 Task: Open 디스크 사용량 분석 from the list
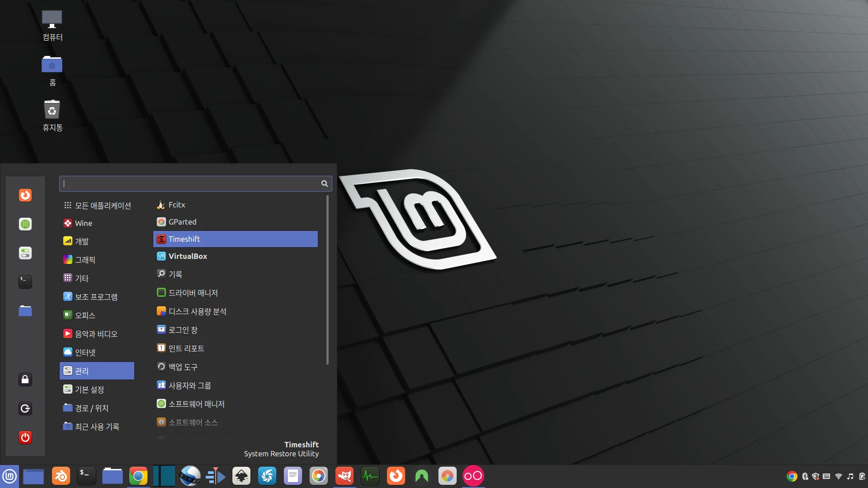coord(236,311)
